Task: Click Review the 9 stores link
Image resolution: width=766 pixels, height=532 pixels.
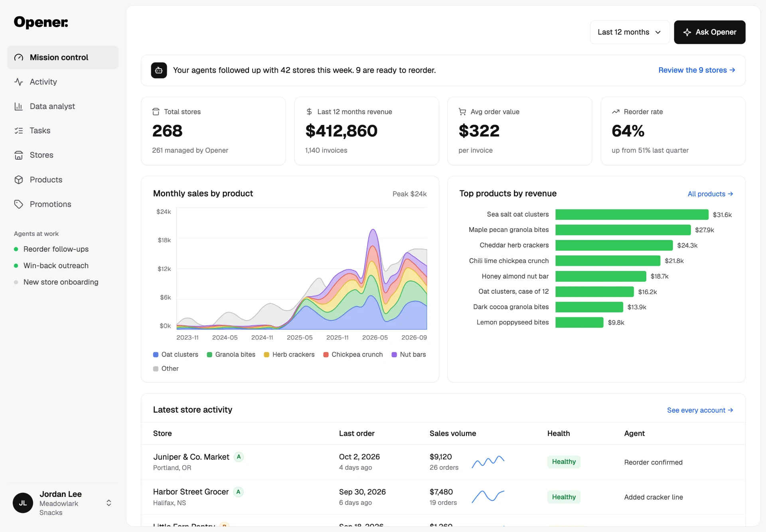Action: click(697, 70)
